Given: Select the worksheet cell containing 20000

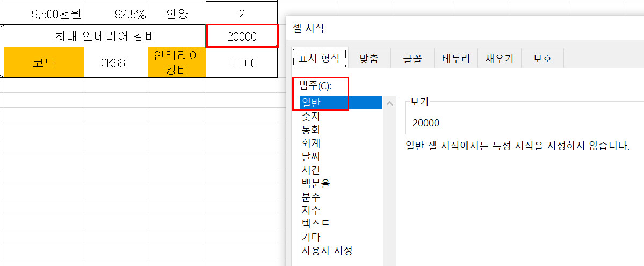Looking at the screenshot, I should pos(242,36).
